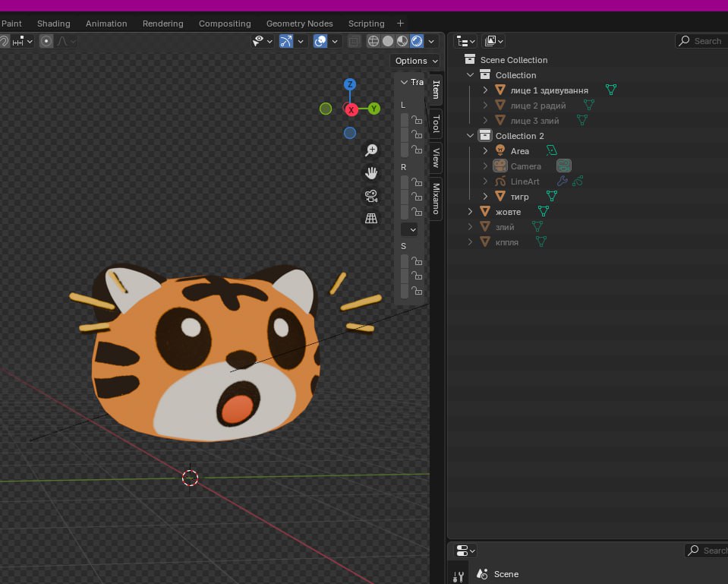Click the zoom magnifier viewport button

pos(371,150)
